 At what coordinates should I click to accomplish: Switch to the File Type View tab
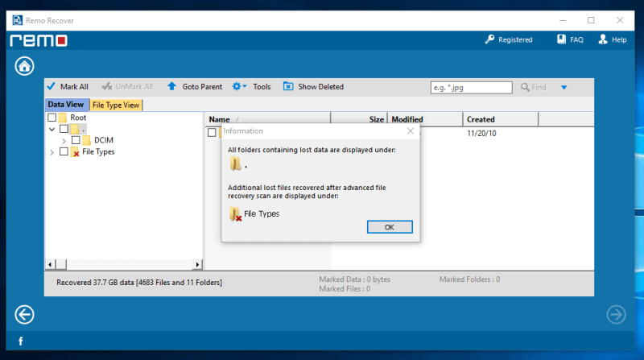pos(116,105)
